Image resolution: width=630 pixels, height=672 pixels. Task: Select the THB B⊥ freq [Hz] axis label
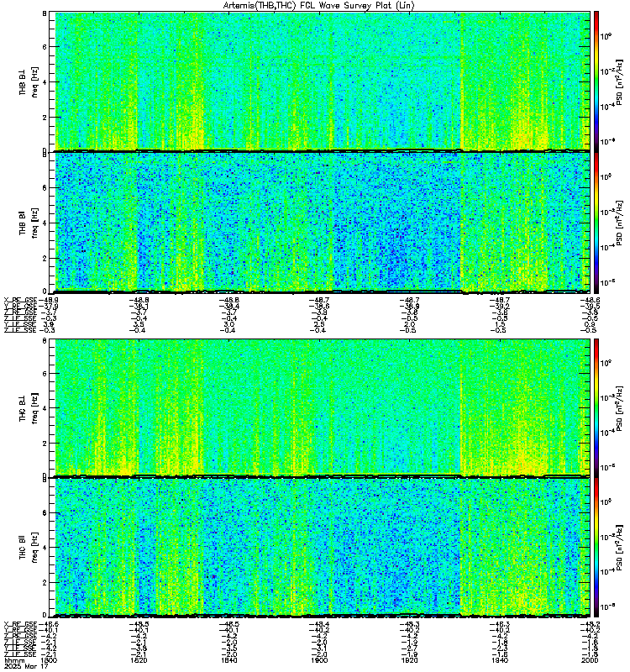pyautogui.click(x=29, y=81)
